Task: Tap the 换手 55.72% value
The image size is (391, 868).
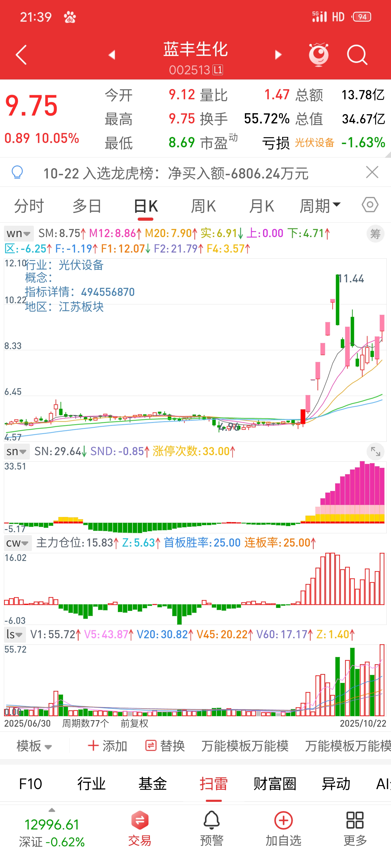Action: pos(267,119)
